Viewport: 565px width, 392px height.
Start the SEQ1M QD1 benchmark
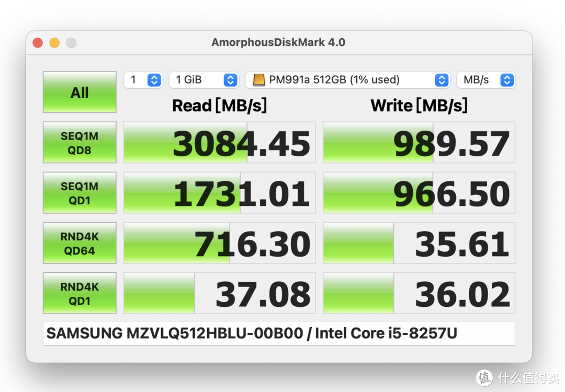point(79,193)
